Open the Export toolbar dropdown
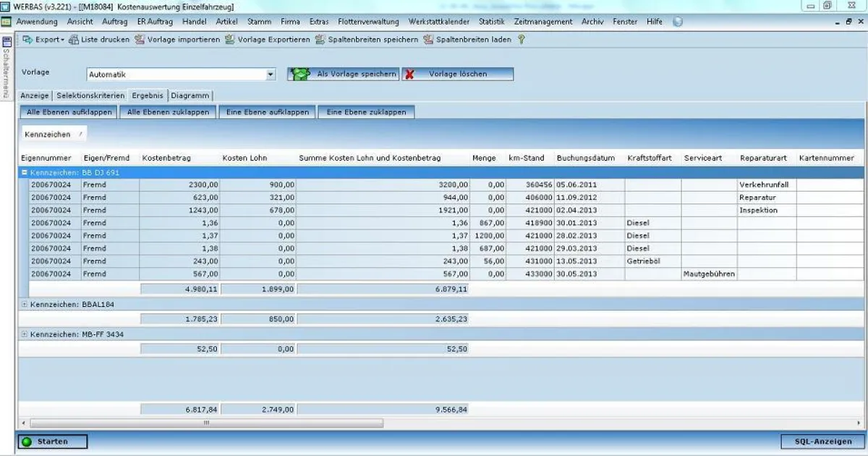 [43, 40]
